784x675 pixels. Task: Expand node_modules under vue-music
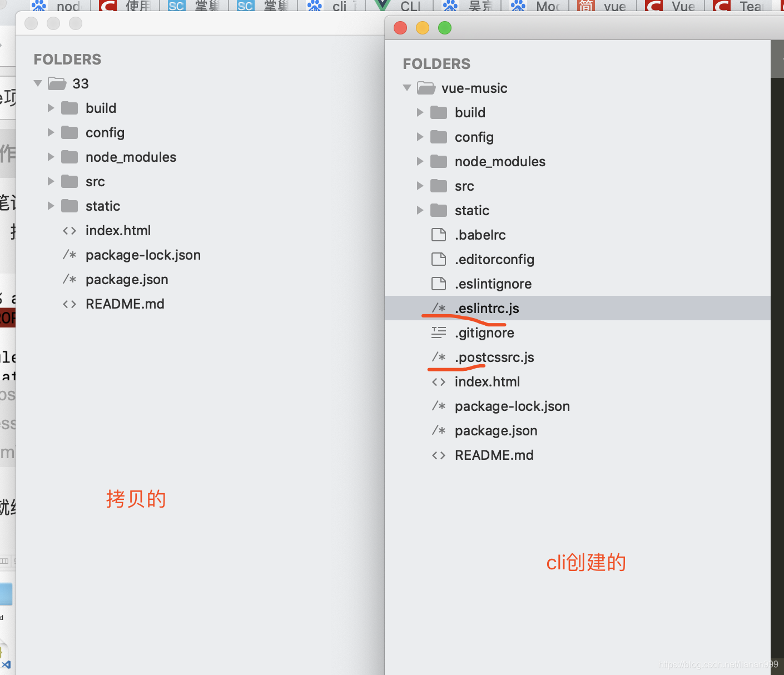tap(420, 161)
